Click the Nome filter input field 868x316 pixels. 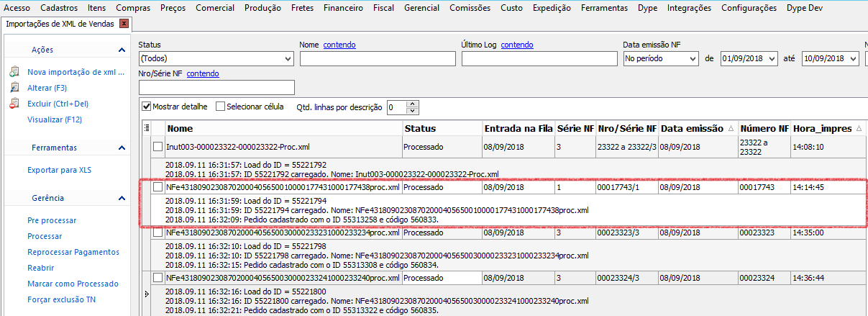click(378, 58)
